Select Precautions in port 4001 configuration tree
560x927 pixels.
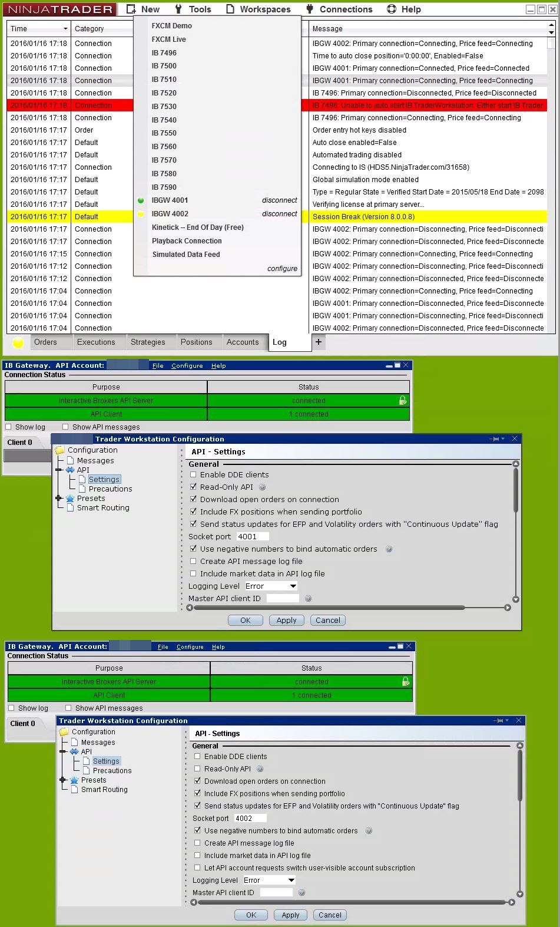[111, 489]
